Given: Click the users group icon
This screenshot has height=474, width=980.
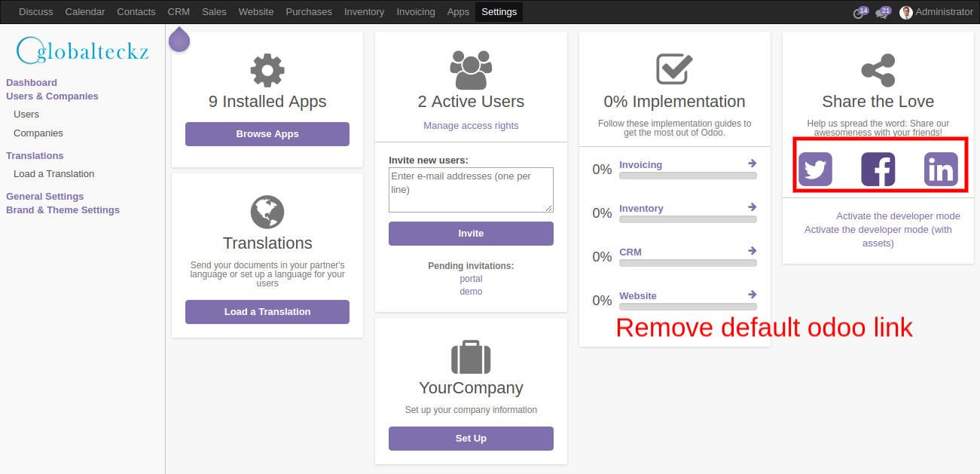Looking at the screenshot, I should (x=471, y=71).
